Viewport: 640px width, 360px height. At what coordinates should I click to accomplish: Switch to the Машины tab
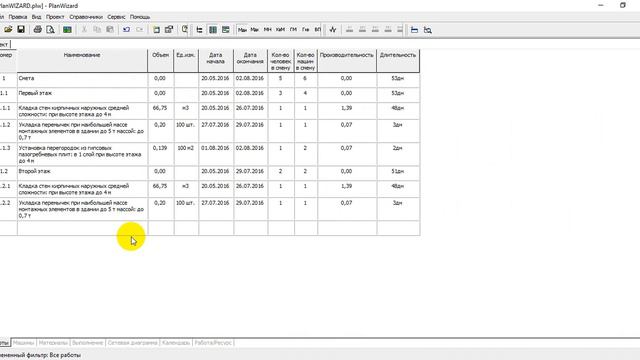pyautogui.click(x=23, y=343)
